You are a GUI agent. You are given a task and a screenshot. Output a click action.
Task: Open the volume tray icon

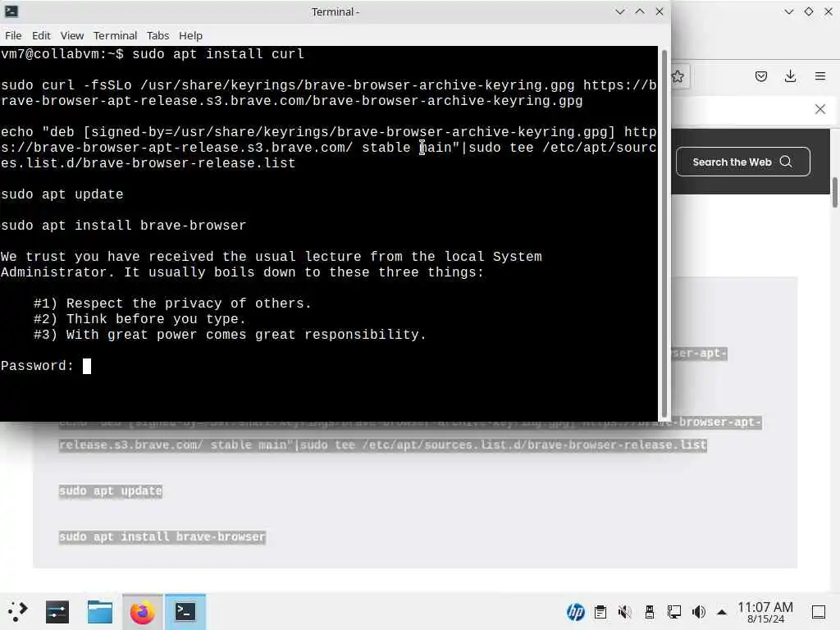pyautogui.click(x=699, y=612)
